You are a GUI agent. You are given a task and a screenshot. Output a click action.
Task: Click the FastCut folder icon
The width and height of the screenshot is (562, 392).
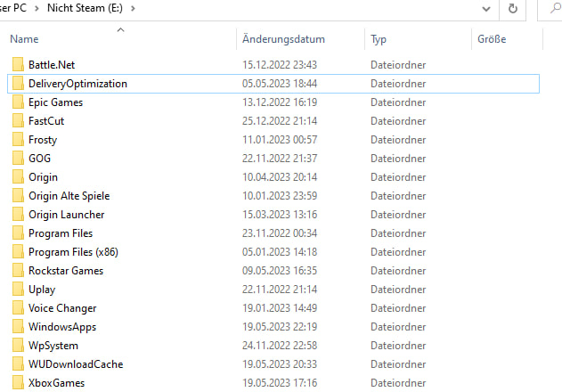click(x=18, y=121)
